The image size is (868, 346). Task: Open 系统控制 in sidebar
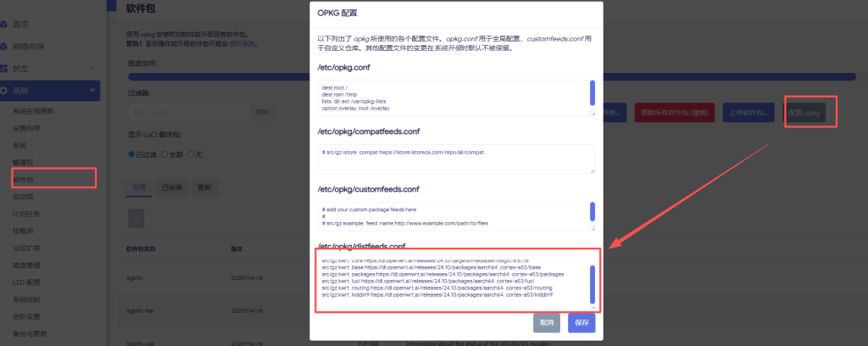pos(26,299)
